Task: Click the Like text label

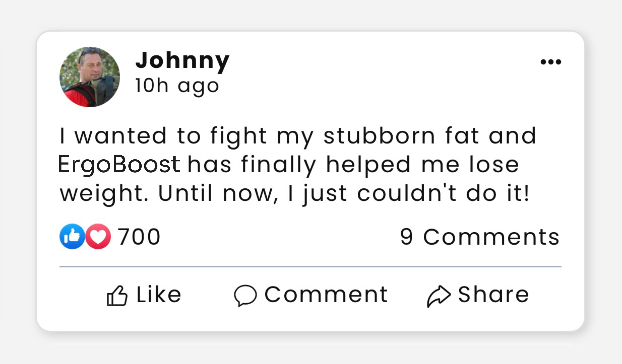Action: point(159,295)
